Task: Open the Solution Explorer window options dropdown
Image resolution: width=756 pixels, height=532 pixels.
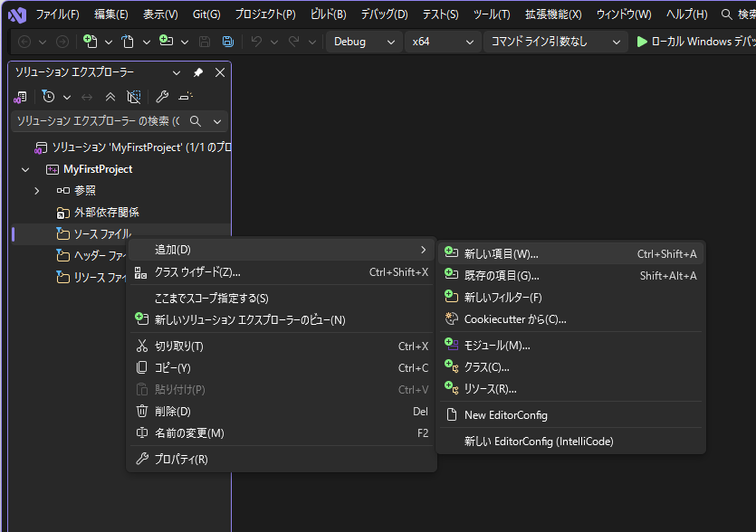Action: (177, 72)
